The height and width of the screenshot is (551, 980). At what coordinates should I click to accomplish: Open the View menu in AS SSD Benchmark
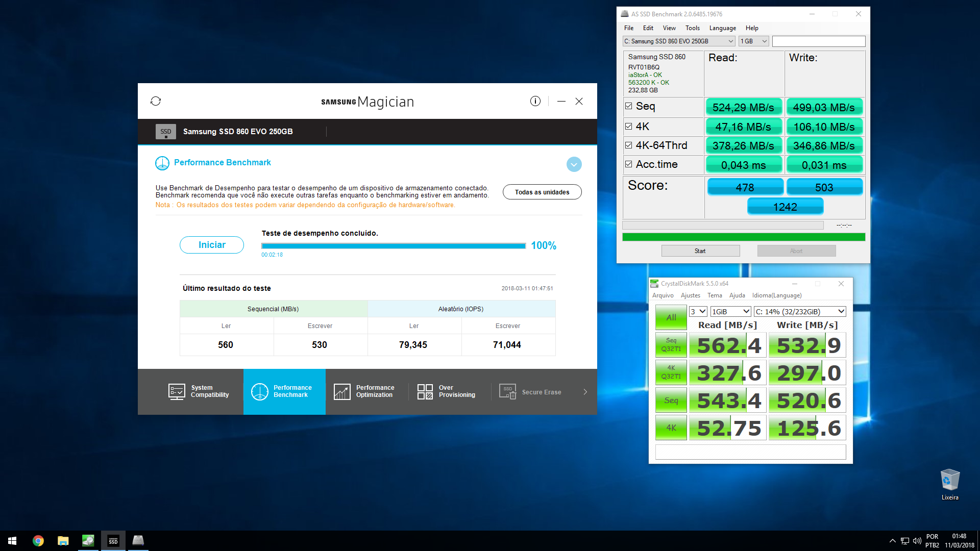click(x=669, y=28)
